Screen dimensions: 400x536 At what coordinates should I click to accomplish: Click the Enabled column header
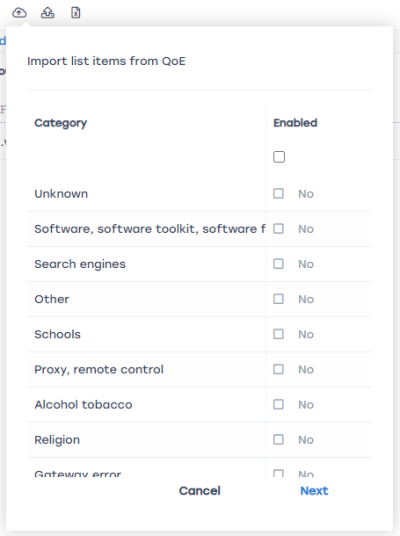(295, 123)
